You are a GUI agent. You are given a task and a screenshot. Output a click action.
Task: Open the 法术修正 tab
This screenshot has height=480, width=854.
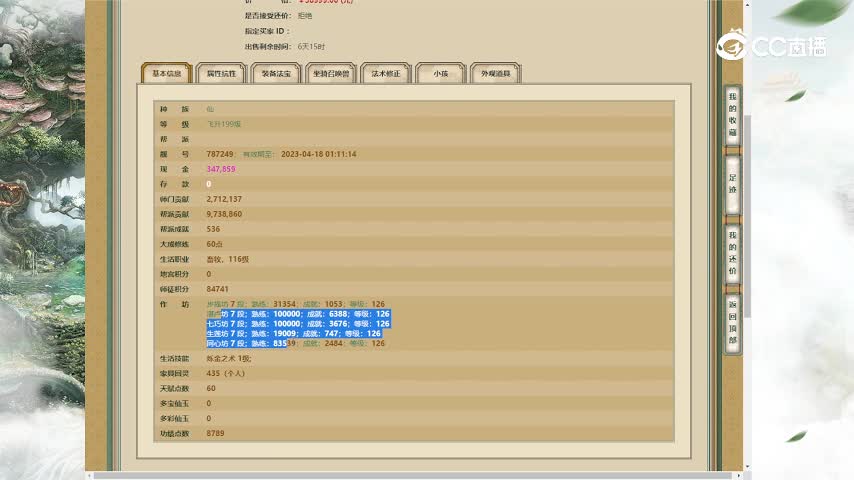coord(386,74)
